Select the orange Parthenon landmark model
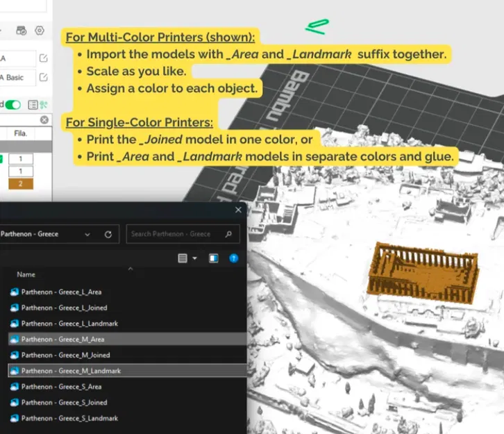Viewport: 504px width, 434px height. [x=423, y=274]
